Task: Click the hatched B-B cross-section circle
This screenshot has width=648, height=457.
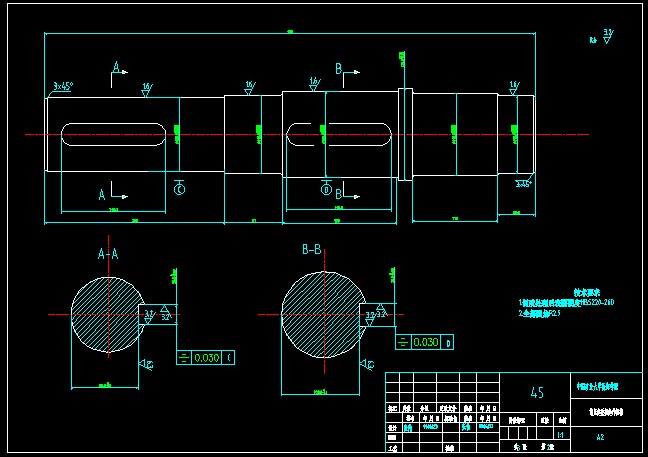Action: tap(321, 313)
